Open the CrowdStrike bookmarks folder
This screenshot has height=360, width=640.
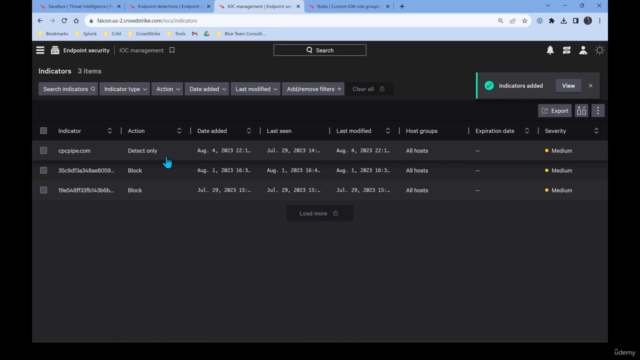coord(144,34)
